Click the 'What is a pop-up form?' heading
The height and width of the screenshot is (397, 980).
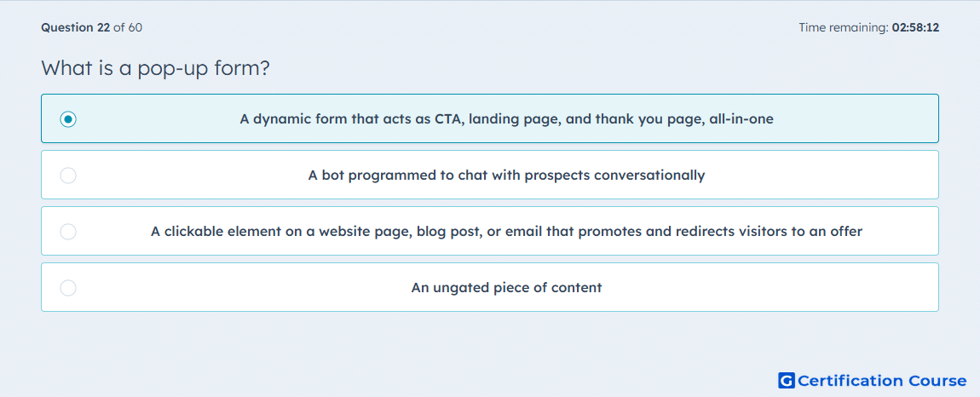point(156,67)
